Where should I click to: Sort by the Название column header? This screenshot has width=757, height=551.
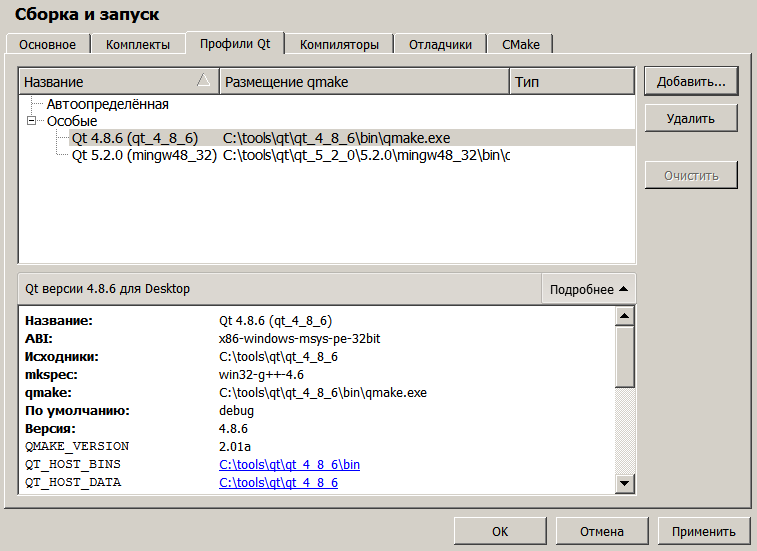click(119, 82)
